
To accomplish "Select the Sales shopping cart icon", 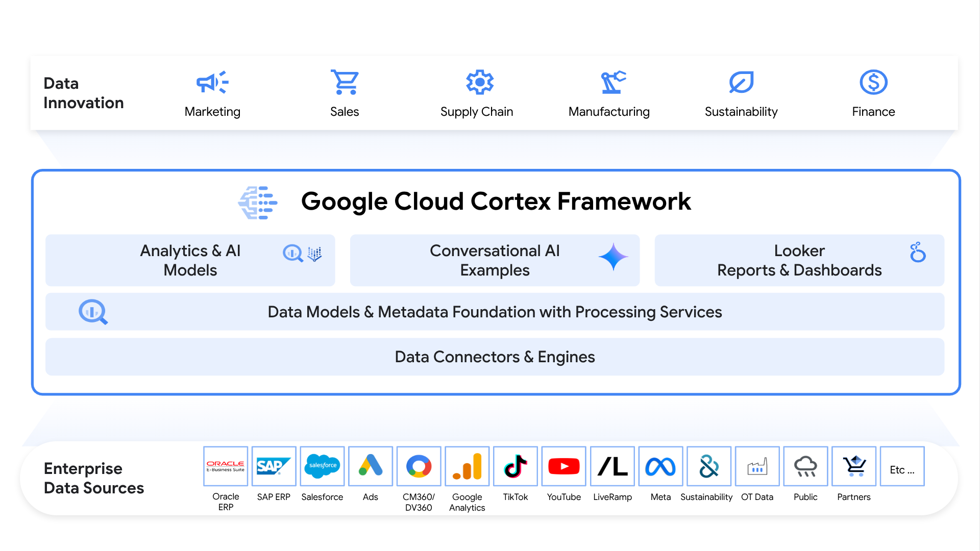I will click(345, 82).
